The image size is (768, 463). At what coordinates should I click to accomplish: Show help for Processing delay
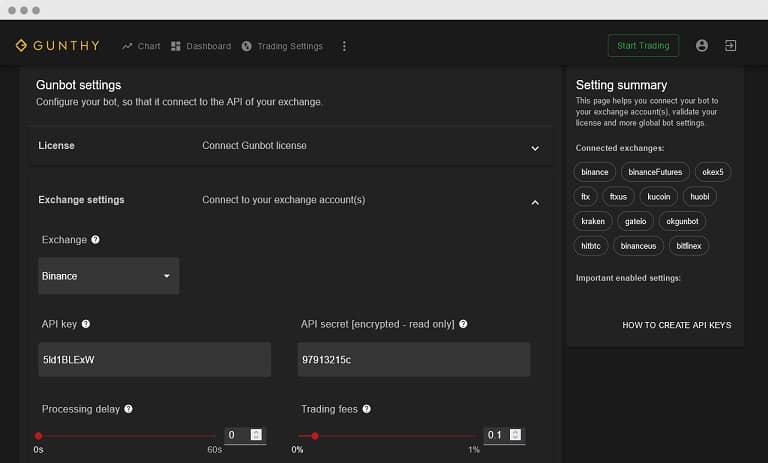128,409
